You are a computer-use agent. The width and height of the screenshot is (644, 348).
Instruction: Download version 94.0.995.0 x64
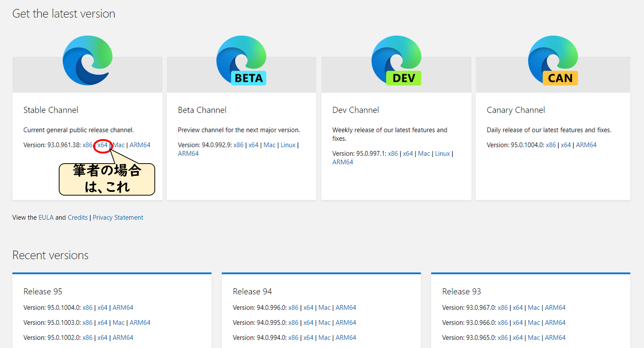tap(308, 323)
